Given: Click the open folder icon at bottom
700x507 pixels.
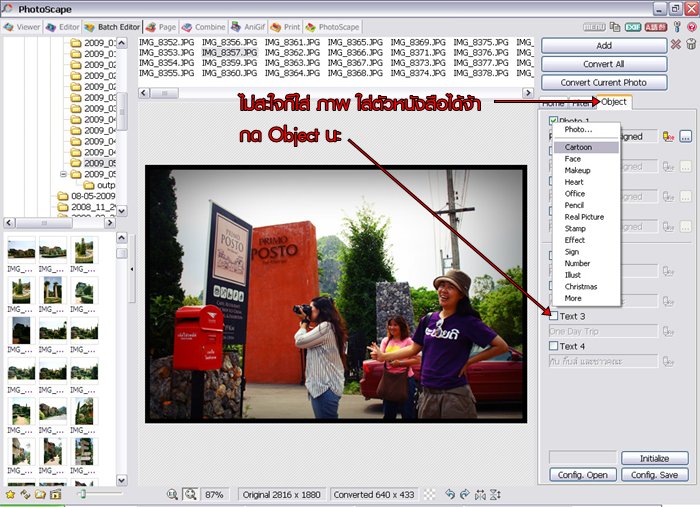Looking at the screenshot, I should coord(41,495).
